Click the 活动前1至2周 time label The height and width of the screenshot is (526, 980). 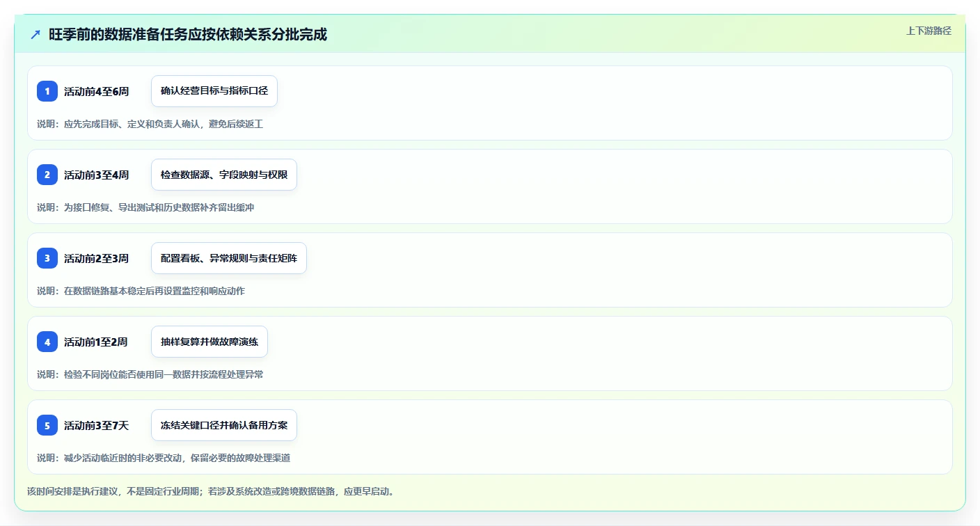pos(96,342)
